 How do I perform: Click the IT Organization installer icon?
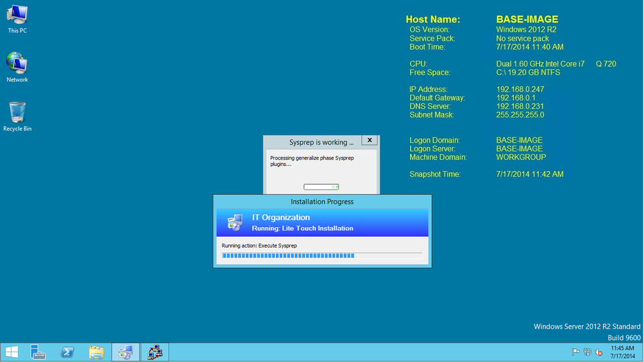235,222
